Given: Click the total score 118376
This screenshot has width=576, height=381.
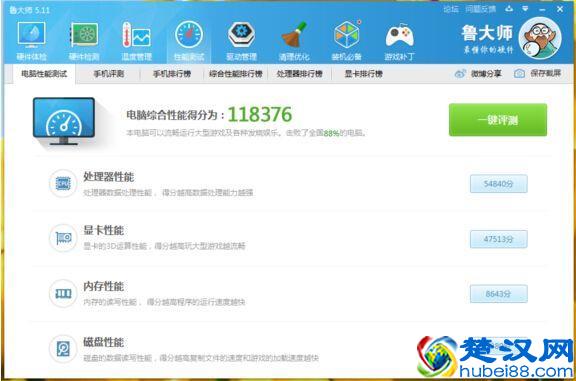Looking at the screenshot, I should 260,114.
